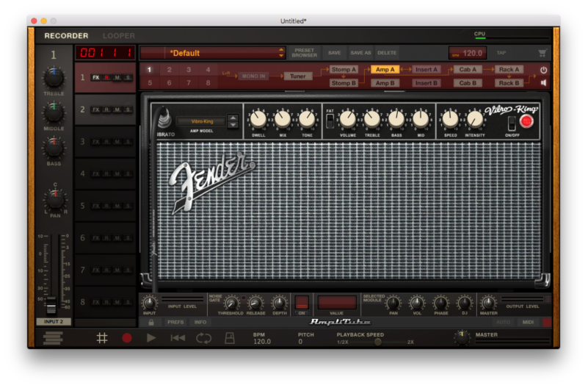Click the selected module Pan knob
The height and width of the screenshot is (388, 588).
(393, 303)
